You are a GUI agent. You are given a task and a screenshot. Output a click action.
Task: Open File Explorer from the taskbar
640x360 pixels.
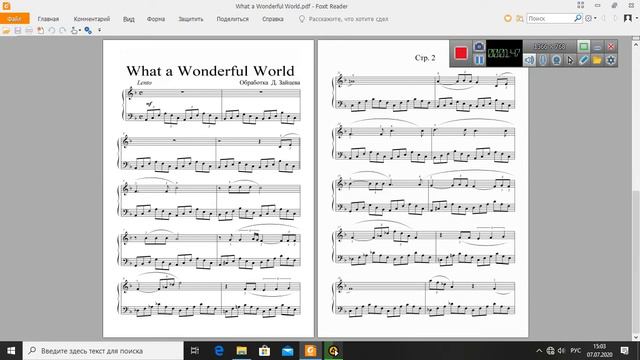point(242,351)
